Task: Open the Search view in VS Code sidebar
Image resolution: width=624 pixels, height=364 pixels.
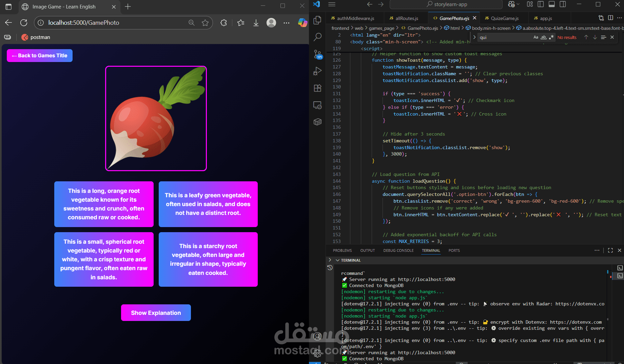Action: coord(317,37)
